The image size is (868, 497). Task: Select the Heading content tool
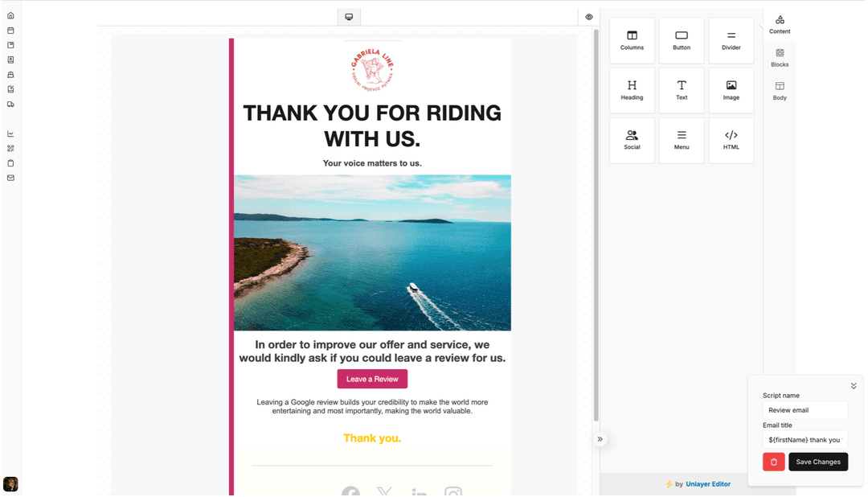pyautogui.click(x=632, y=90)
